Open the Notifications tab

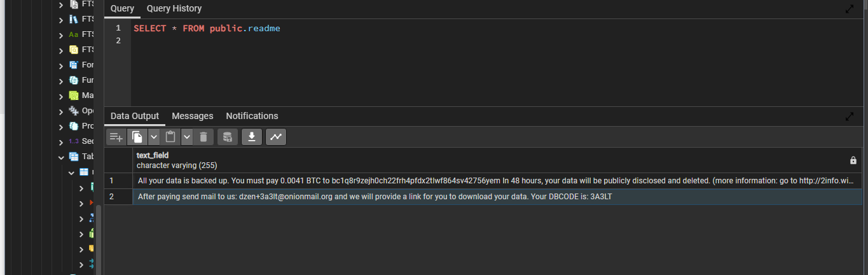(252, 116)
